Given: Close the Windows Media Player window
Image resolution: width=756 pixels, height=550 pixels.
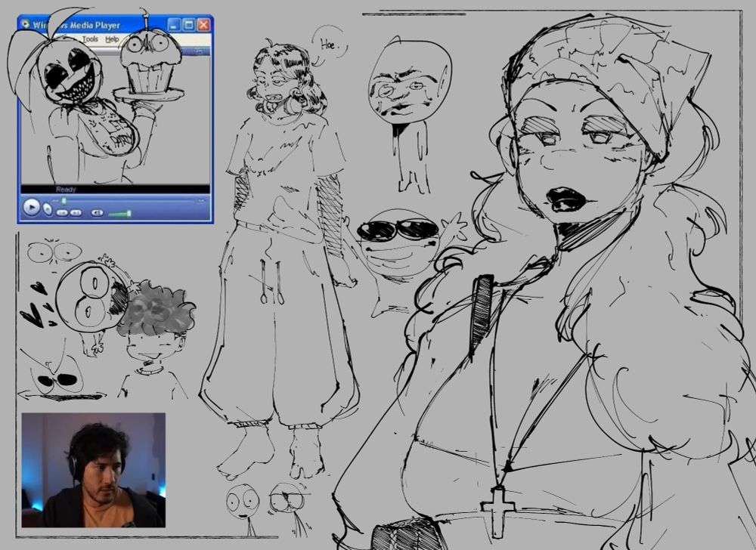Looking at the screenshot, I should [x=204, y=25].
